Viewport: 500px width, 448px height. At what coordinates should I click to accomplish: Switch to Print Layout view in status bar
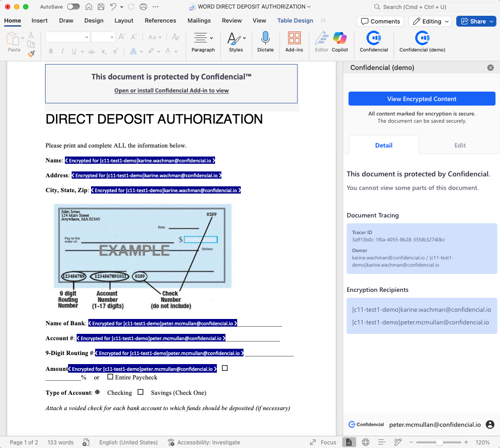coord(349,442)
